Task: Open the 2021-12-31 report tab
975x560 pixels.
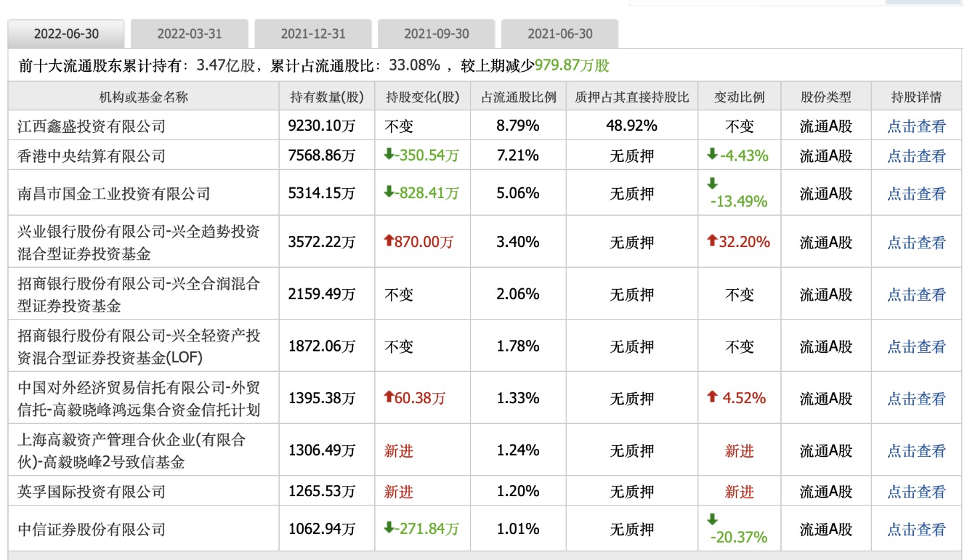Action: pyautogui.click(x=313, y=34)
